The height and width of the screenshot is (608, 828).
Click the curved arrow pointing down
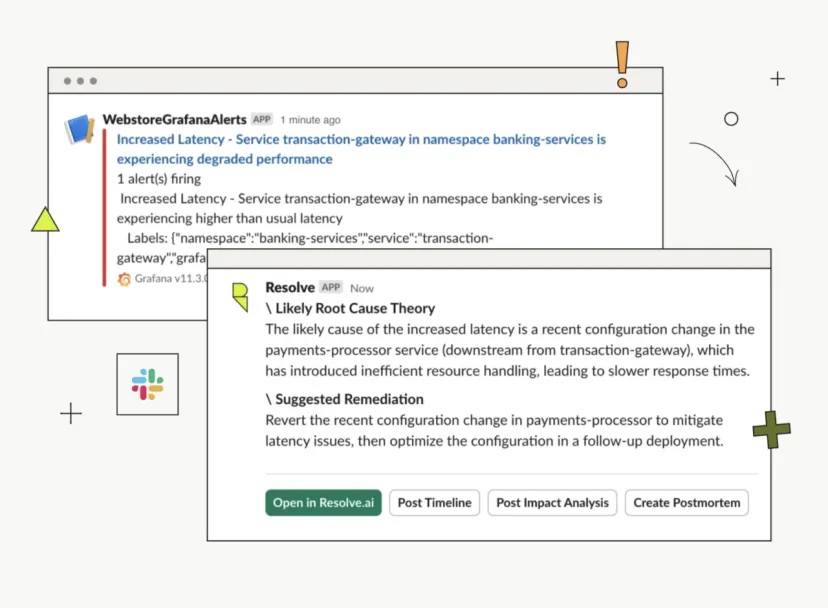pos(716,163)
